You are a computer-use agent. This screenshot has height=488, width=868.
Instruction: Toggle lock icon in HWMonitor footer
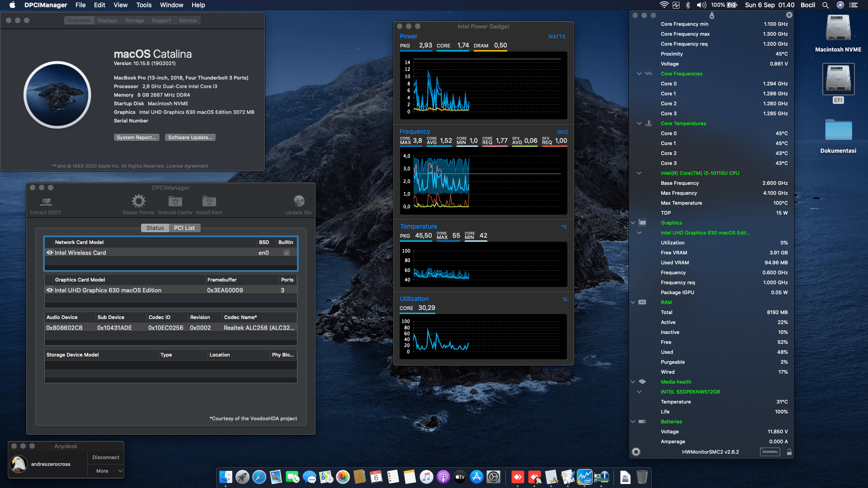789,452
